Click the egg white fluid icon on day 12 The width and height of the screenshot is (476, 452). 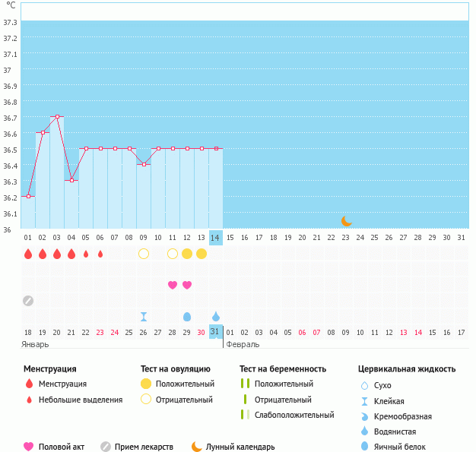click(x=187, y=317)
